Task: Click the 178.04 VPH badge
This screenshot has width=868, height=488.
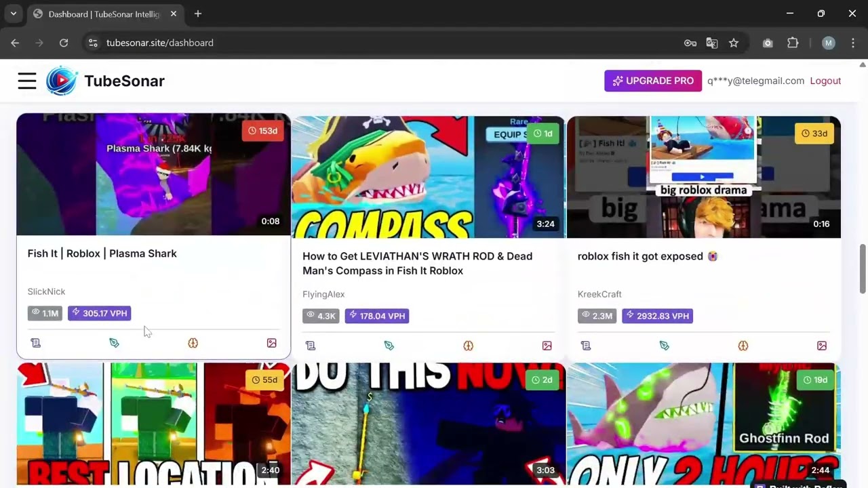Action: (376, 316)
